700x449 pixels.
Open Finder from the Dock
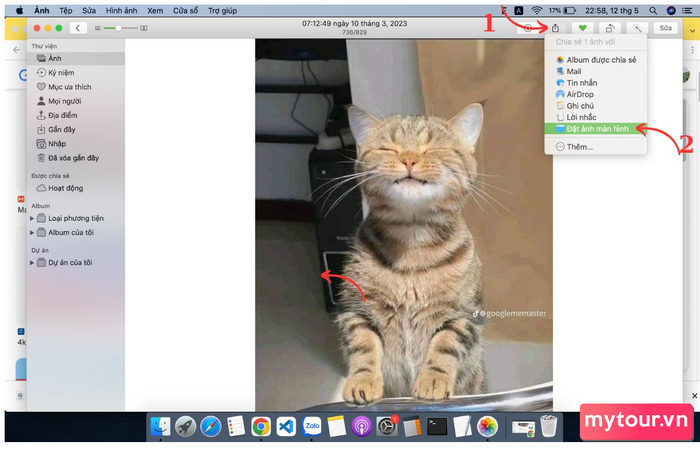pyautogui.click(x=160, y=426)
